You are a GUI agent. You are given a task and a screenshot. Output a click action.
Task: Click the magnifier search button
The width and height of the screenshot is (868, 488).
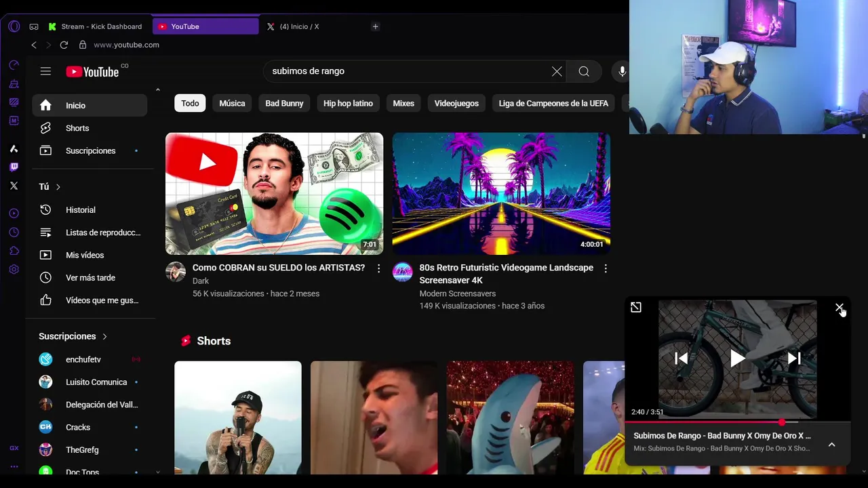(x=584, y=71)
